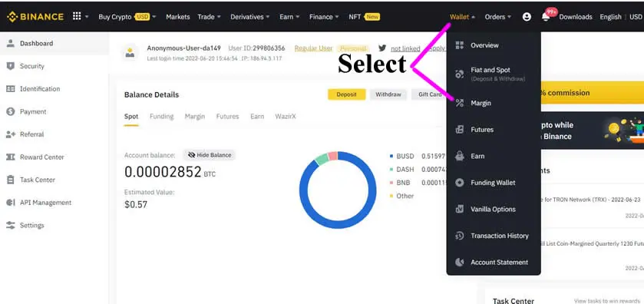Open the notifications bell icon
This screenshot has height=304, width=644.
coord(546,17)
